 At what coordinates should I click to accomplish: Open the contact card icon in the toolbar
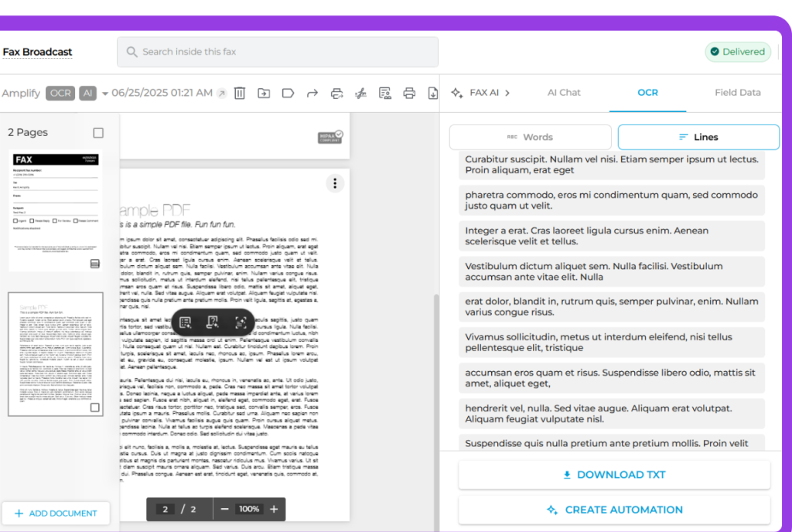(384, 93)
